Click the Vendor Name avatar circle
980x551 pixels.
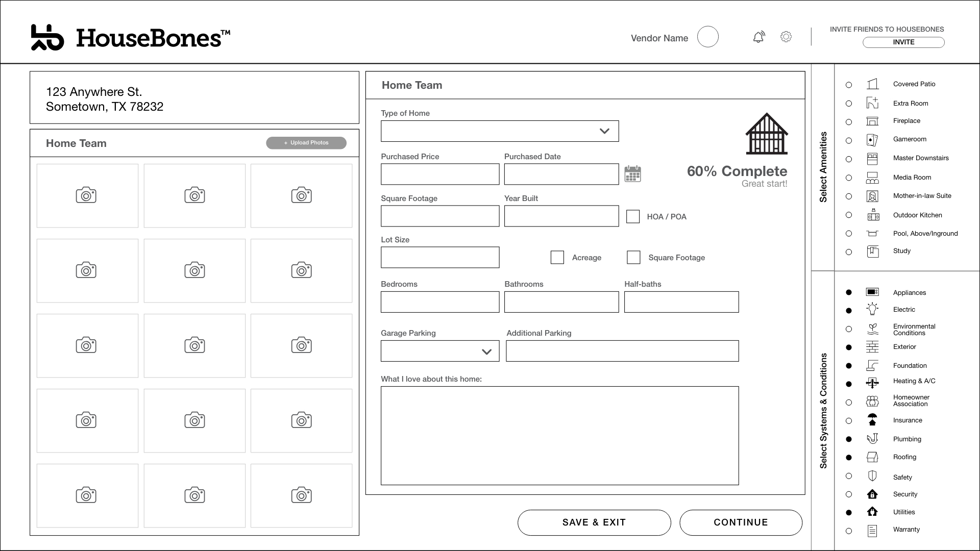(708, 37)
